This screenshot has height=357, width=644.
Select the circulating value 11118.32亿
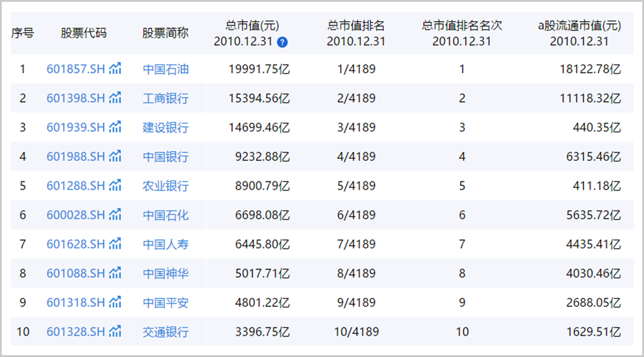pyautogui.click(x=590, y=98)
